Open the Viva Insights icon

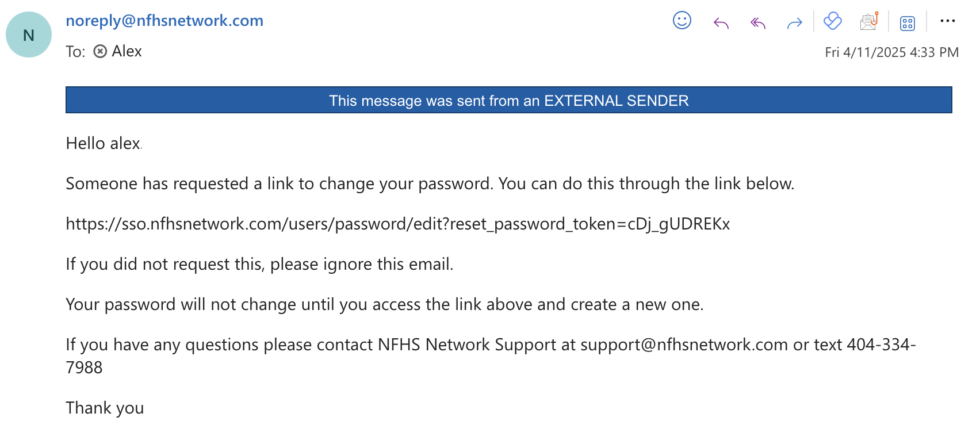832,21
